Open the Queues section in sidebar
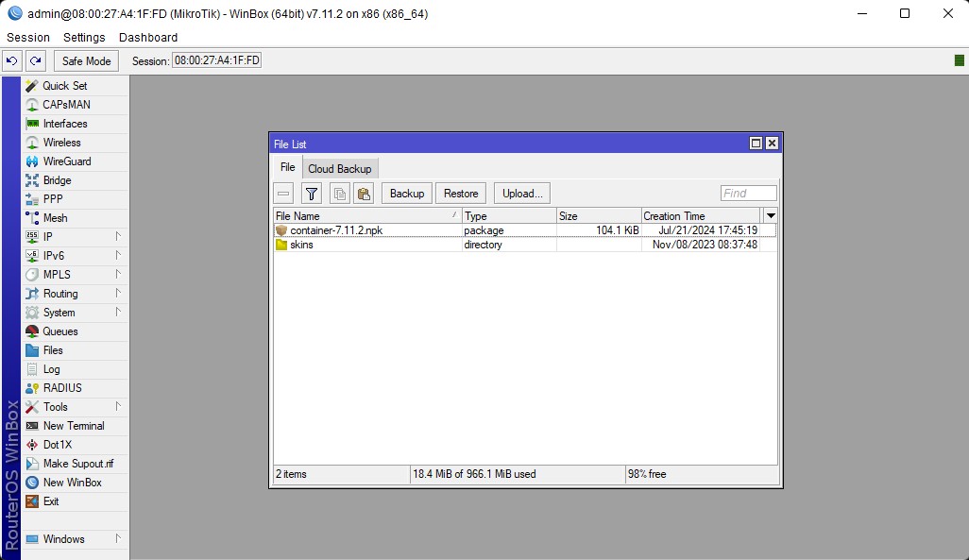Viewport: 969px width, 560px height. pos(59,331)
